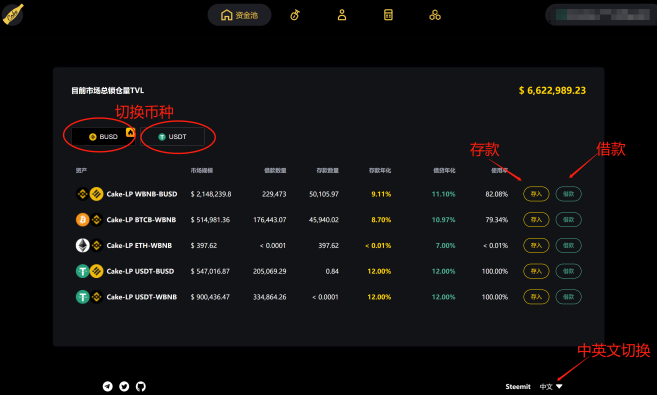The image size is (657, 395).
Task: Click the 市场规模 column header
Action: point(202,170)
